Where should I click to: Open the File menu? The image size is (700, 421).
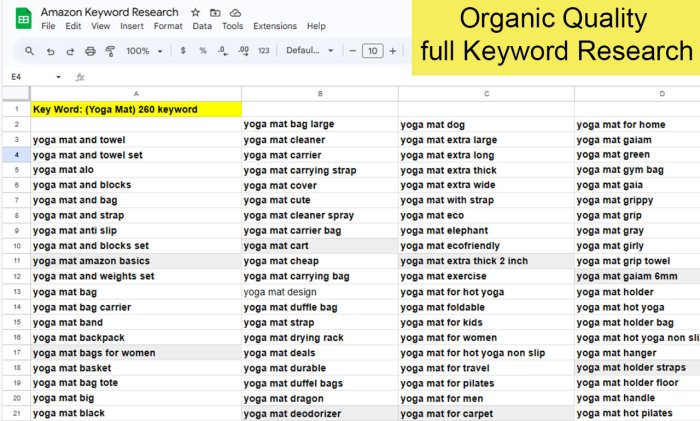48,26
